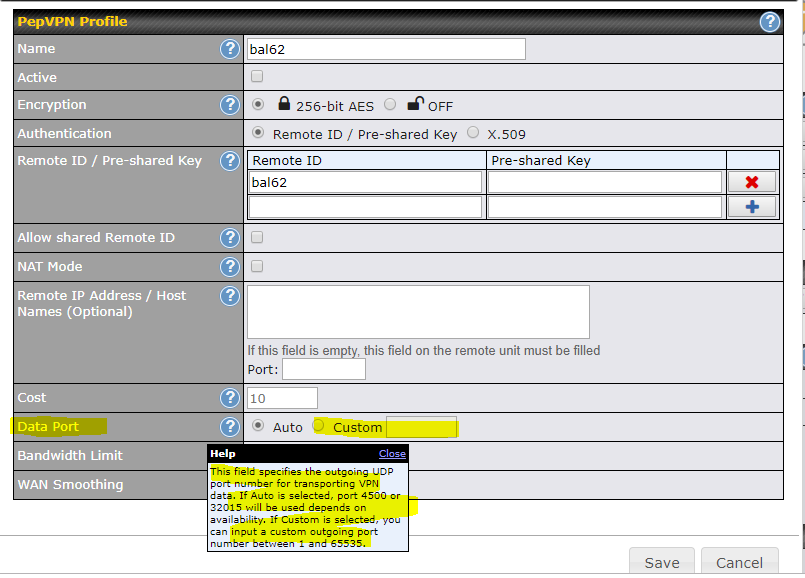
Task: Close the Help tooltip popup
Action: click(x=392, y=454)
